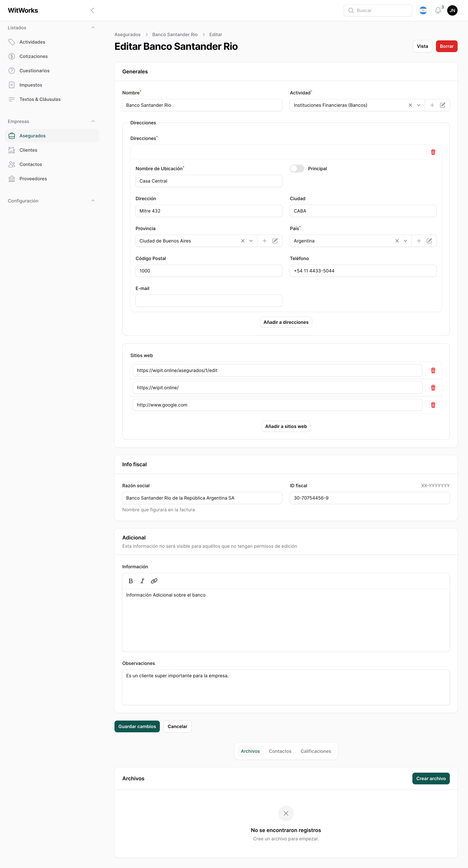Screen dimensions: 468x868
Task: Open the Provincia dropdown arrow
Action: pos(251,241)
